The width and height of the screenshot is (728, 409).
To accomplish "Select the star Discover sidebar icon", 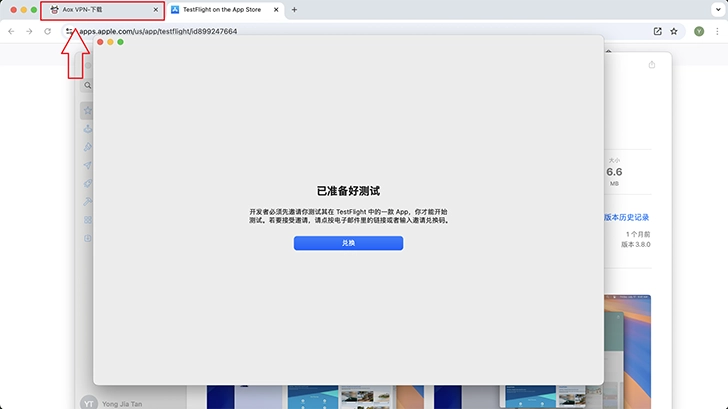I will pyautogui.click(x=87, y=109).
